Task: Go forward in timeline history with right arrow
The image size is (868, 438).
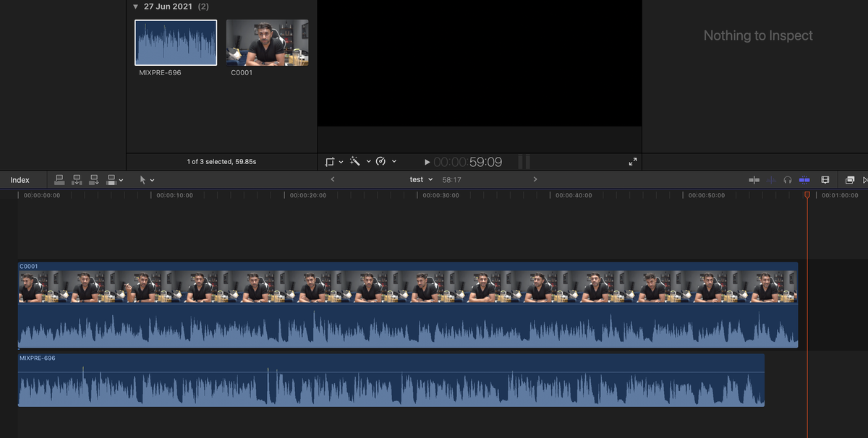Action: click(x=535, y=179)
